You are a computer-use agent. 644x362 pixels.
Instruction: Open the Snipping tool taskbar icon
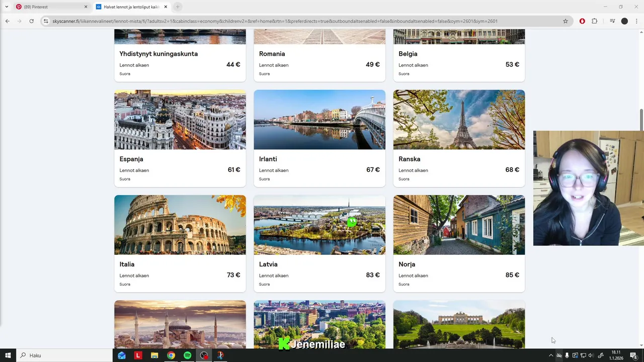pyautogui.click(x=220, y=355)
